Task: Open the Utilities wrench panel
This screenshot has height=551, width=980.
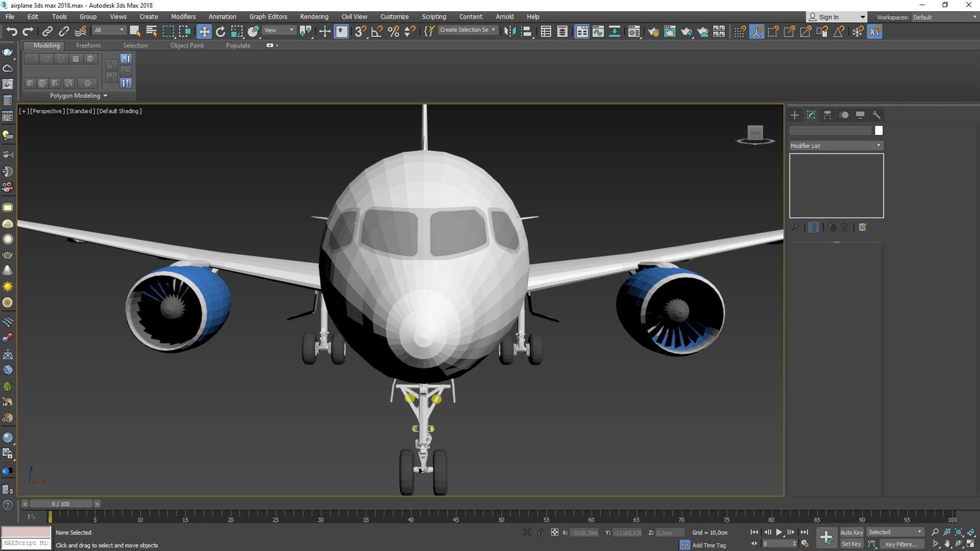Action: pos(876,115)
